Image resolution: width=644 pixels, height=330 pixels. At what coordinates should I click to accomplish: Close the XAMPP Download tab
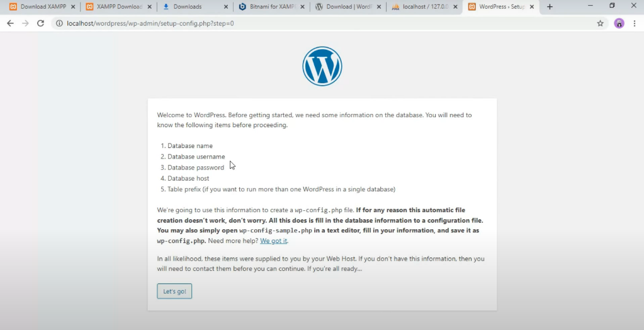click(149, 6)
